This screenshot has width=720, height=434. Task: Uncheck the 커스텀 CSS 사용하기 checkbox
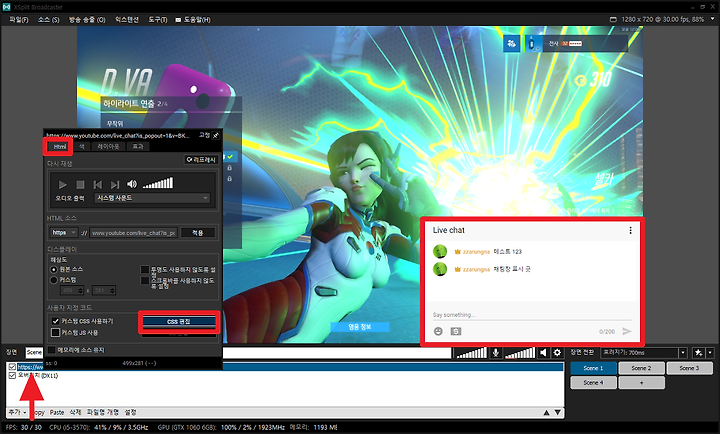coord(56,321)
